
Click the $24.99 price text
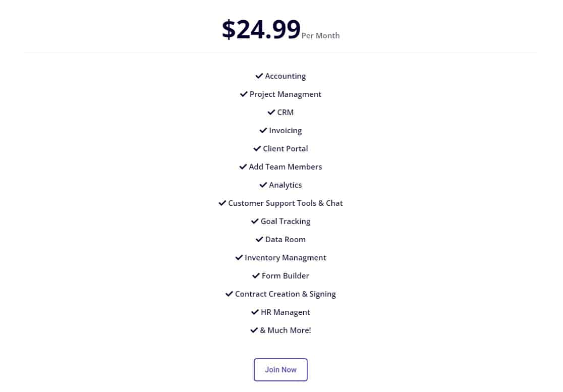coord(261,29)
